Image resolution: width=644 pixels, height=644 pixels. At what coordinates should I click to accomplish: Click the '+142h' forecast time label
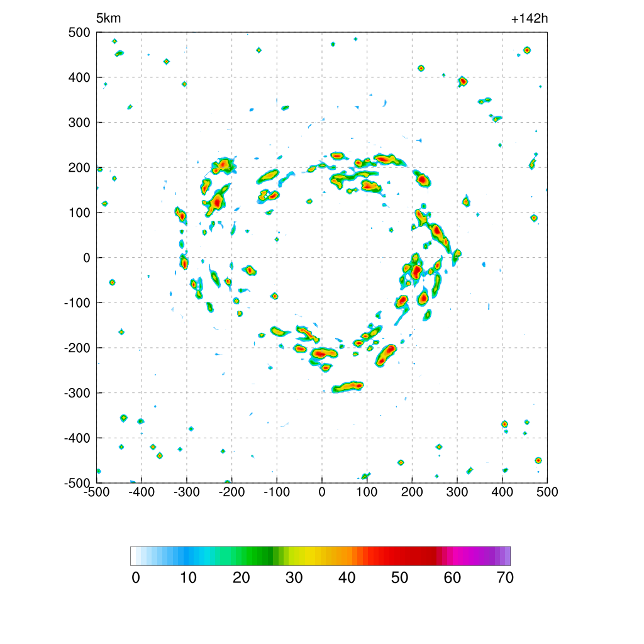[530, 18]
